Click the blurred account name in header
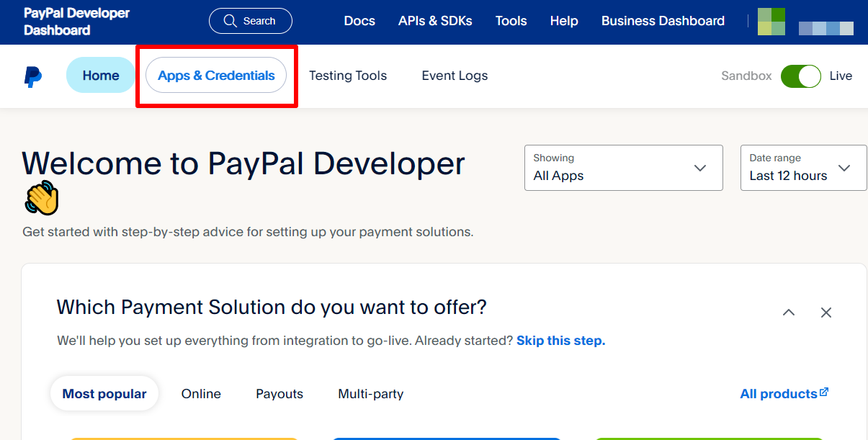 coord(826,28)
